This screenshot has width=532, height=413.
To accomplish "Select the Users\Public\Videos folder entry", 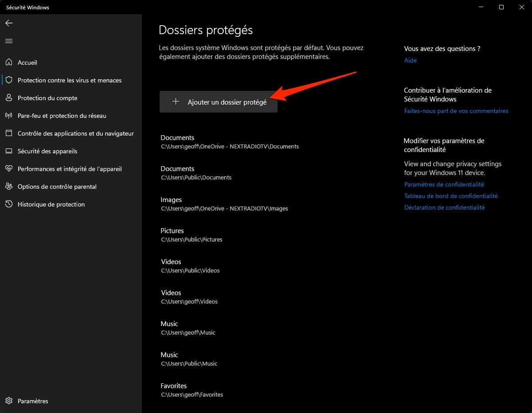I will (190, 266).
